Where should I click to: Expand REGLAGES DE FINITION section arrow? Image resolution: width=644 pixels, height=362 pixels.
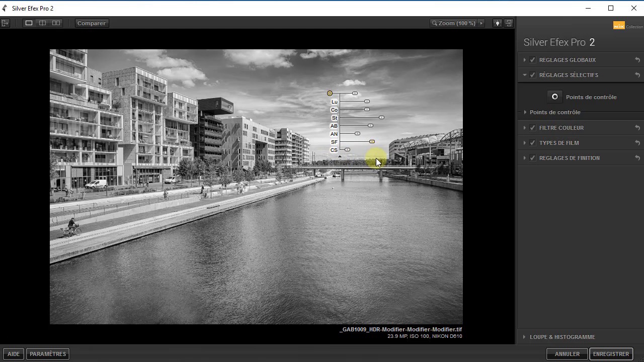[x=525, y=158]
